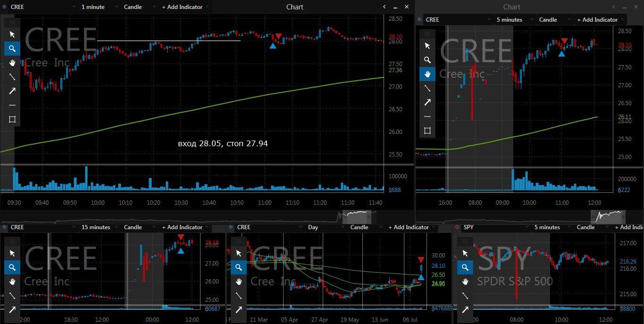Select the rectangle tool in 1-minute chart
Viewport: 644px width, 324px height.
pos(12,119)
